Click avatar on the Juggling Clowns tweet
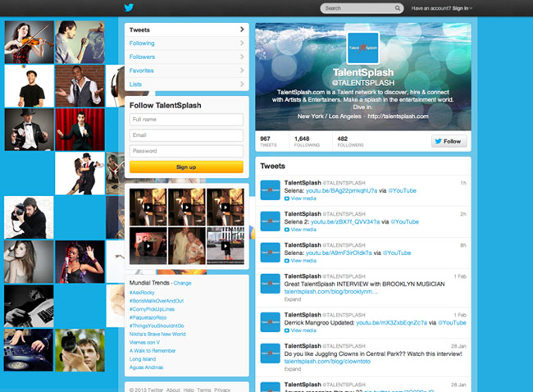 coord(271,353)
